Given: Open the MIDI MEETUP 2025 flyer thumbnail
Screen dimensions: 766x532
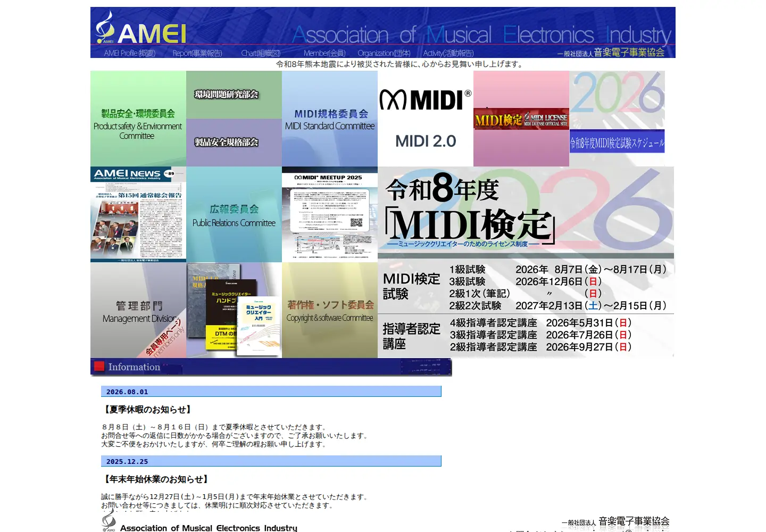Looking at the screenshot, I should pyautogui.click(x=330, y=214).
